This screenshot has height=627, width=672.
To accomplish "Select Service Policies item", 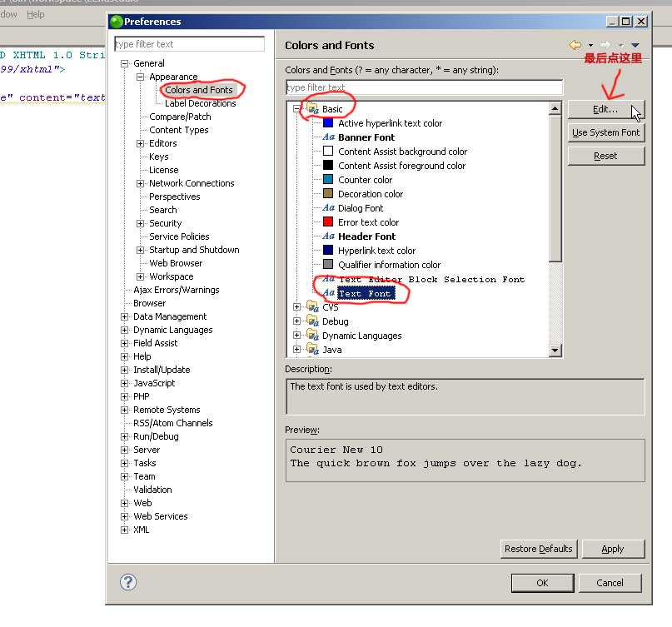I will 179,236.
